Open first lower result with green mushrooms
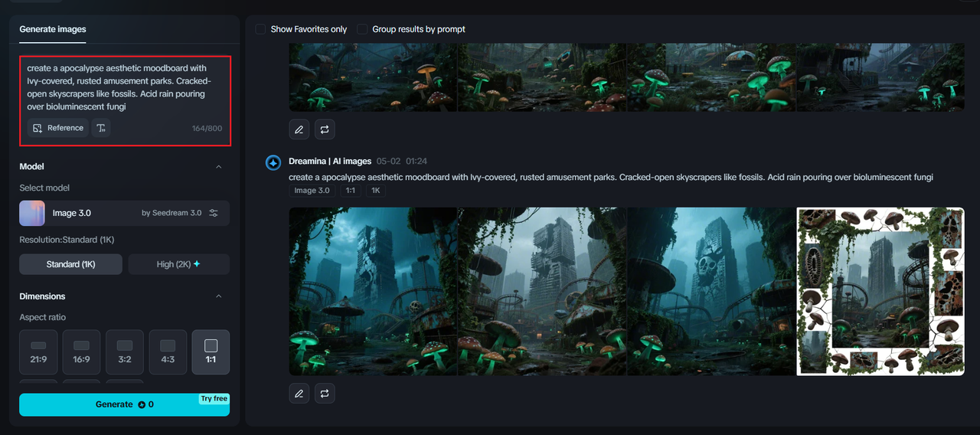This screenshot has height=435, width=980. (x=373, y=291)
